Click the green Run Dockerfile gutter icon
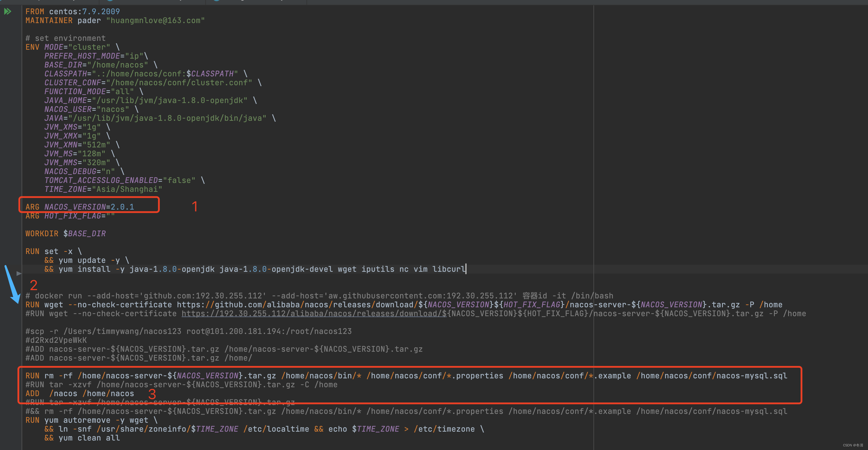This screenshot has height=450, width=868. point(8,12)
